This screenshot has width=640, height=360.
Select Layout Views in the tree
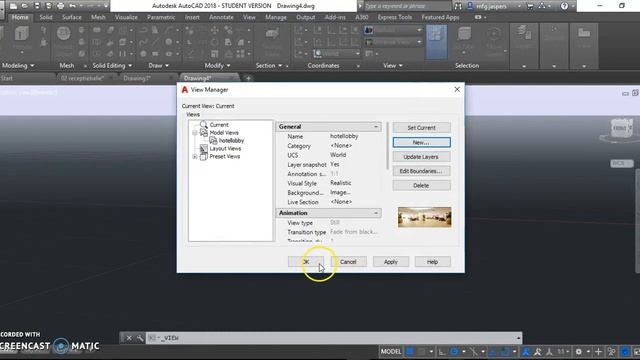point(225,149)
